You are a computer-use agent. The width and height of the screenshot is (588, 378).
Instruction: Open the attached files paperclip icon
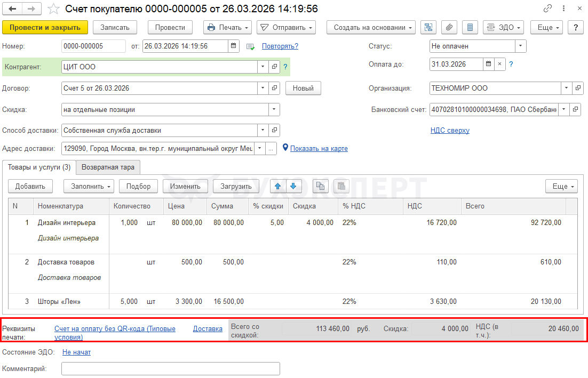tap(449, 28)
